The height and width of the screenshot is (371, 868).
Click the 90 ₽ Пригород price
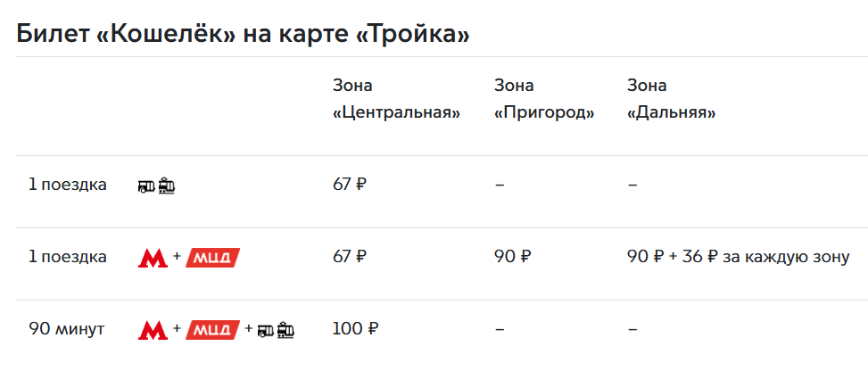pyautogui.click(x=513, y=257)
